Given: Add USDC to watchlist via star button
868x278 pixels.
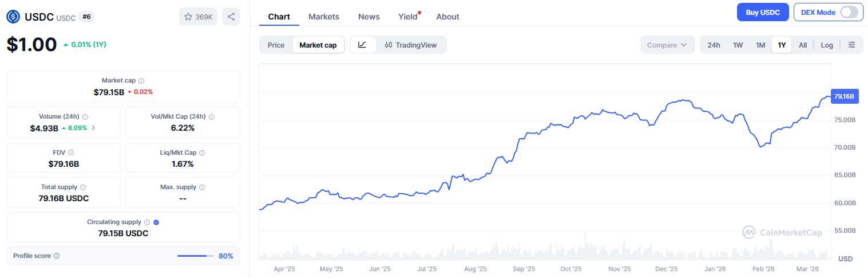Looking at the screenshot, I should tap(198, 17).
